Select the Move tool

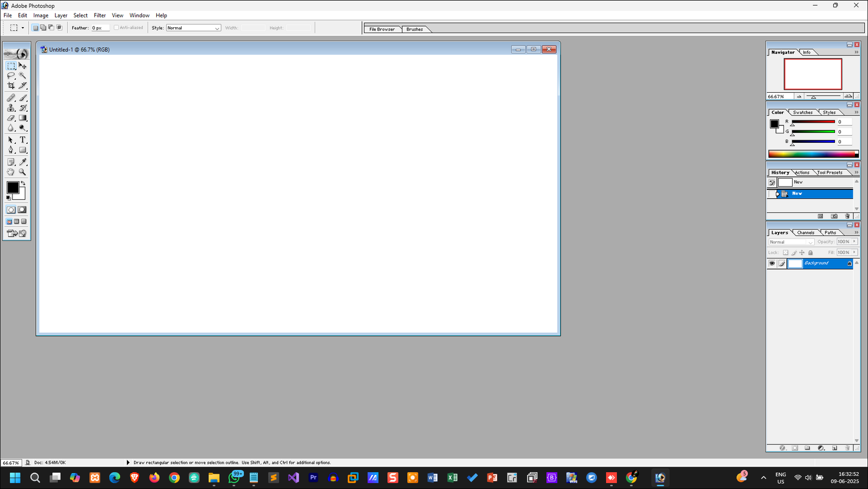23,66
